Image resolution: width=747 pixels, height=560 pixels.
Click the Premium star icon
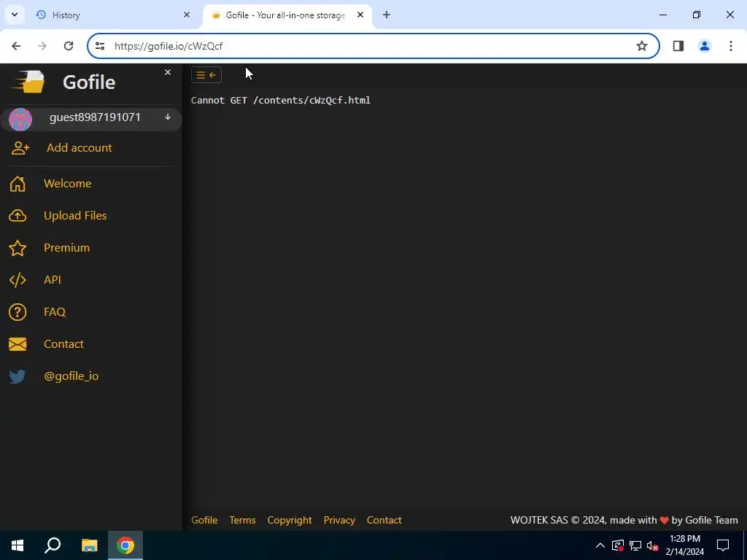click(18, 248)
